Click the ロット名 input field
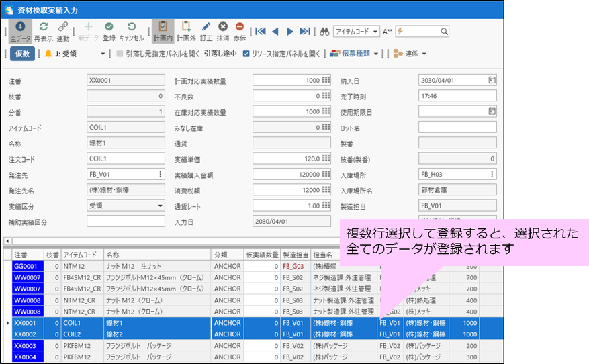The height and width of the screenshot is (364, 589). pyautogui.click(x=457, y=127)
